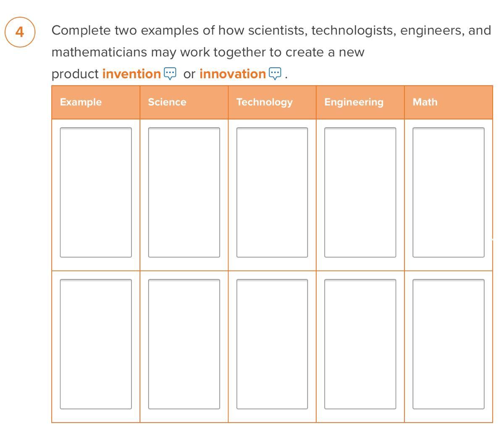This screenshot has width=504, height=437.
Task: Click the innovation definition speech-bubble icon
Action: [x=275, y=74]
